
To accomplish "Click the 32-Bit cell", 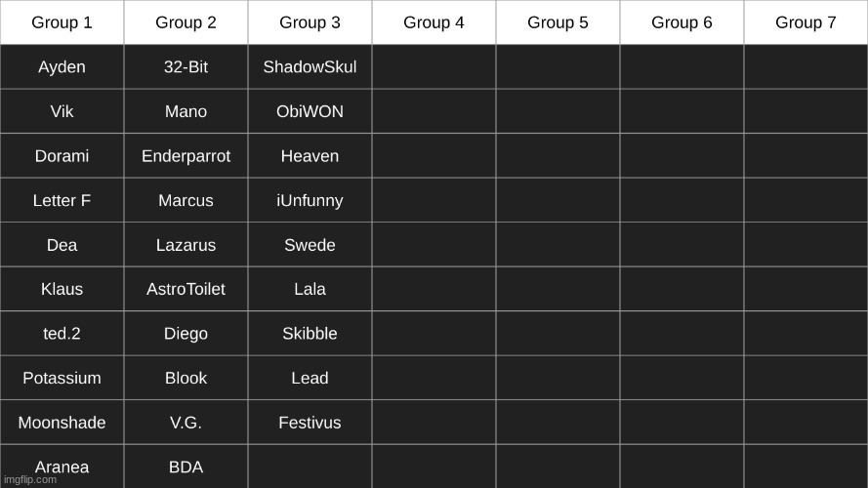I will pyautogui.click(x=186, y=67).
